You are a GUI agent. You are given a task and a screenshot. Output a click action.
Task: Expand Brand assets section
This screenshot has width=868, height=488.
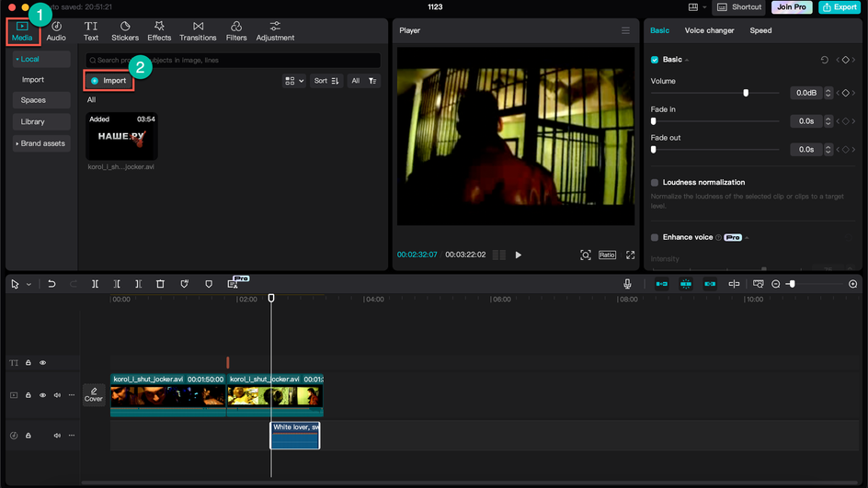[40, 143]
